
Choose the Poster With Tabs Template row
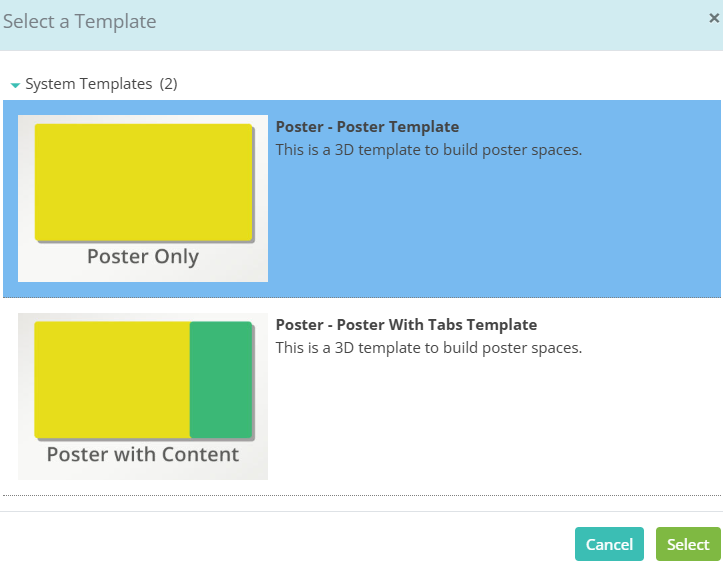pyautogui.click(x=362, y=396)
